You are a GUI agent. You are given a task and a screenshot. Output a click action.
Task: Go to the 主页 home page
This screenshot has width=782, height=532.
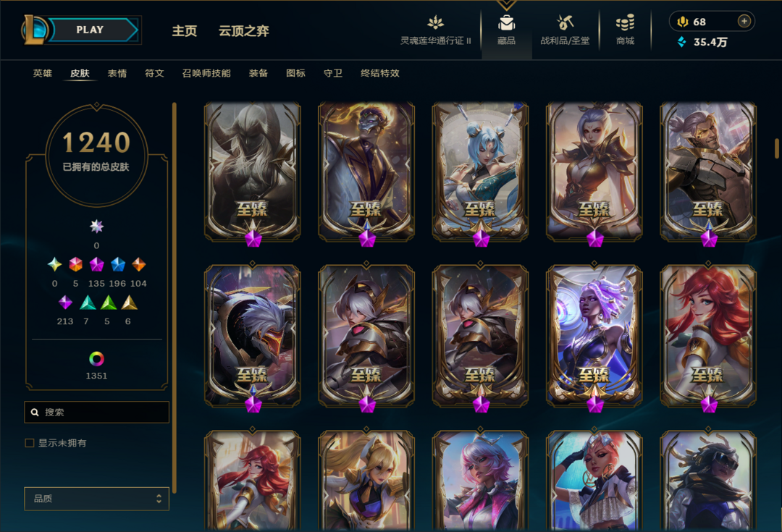click(185, 31)
